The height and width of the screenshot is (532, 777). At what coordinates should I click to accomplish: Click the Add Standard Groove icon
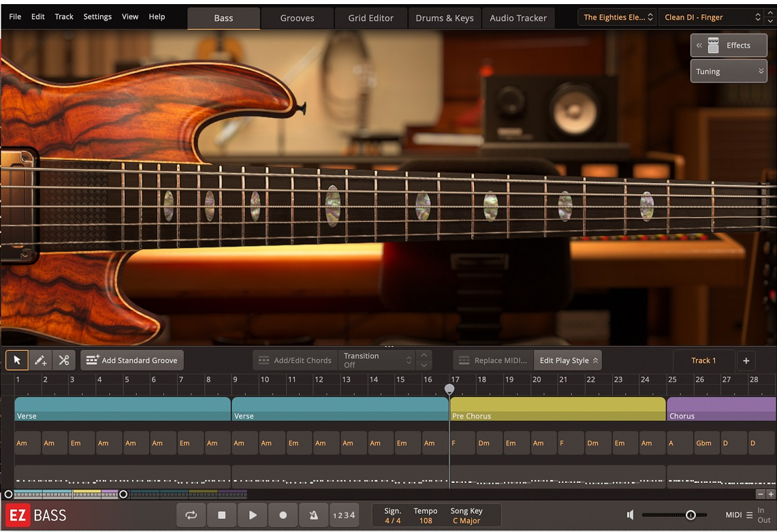(x=92, y=360)
